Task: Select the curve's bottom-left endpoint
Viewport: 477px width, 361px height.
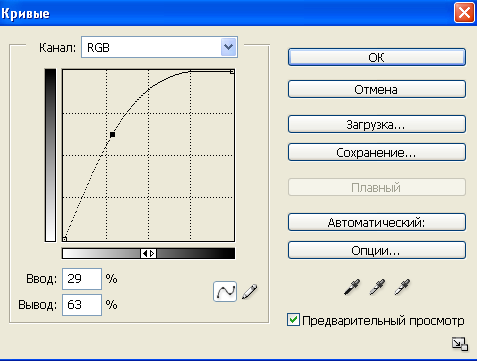Action: point(65,239)
